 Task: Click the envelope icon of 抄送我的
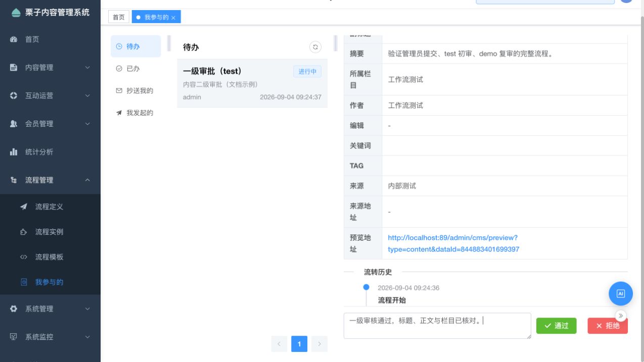tap(119, 91)
